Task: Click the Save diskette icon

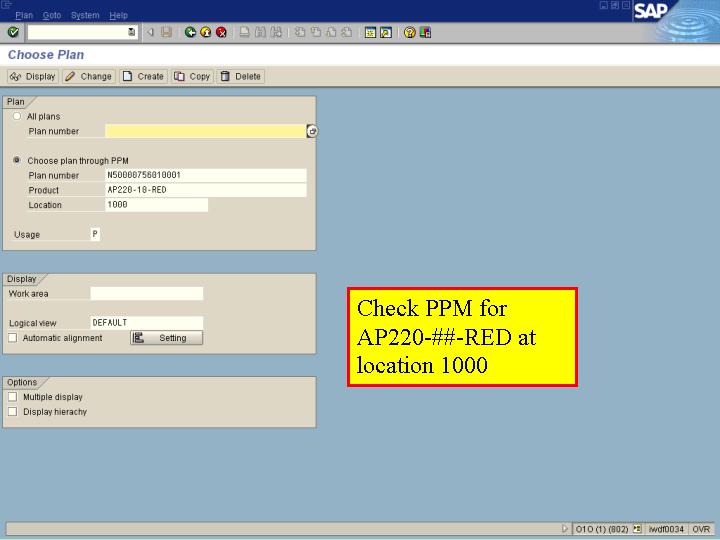Action: point(166,32)
